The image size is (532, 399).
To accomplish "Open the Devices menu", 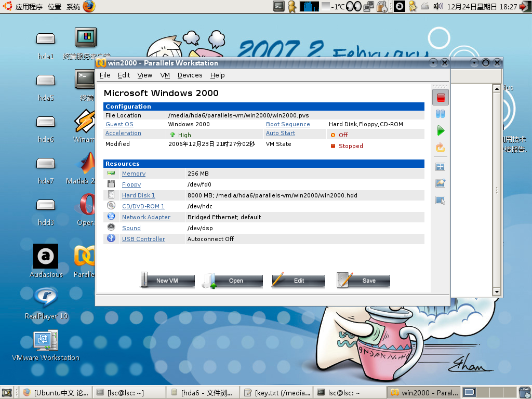I will point(190,75).
